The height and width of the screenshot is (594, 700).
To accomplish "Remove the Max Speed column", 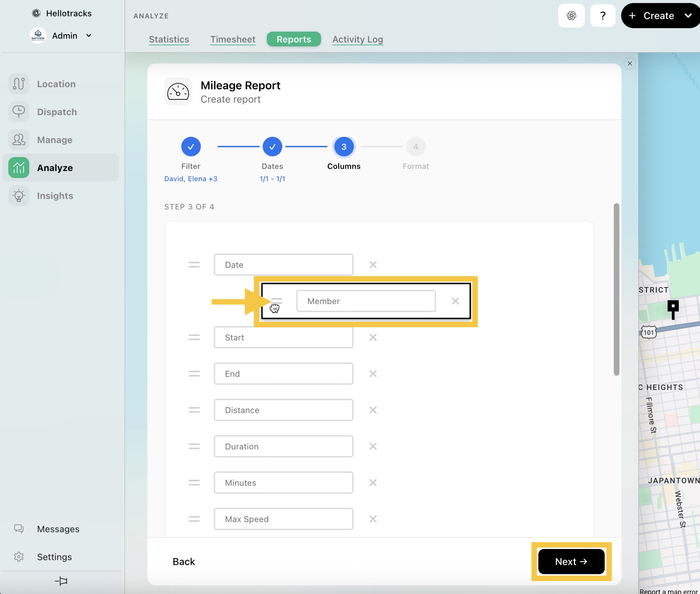I will point(373,519).
